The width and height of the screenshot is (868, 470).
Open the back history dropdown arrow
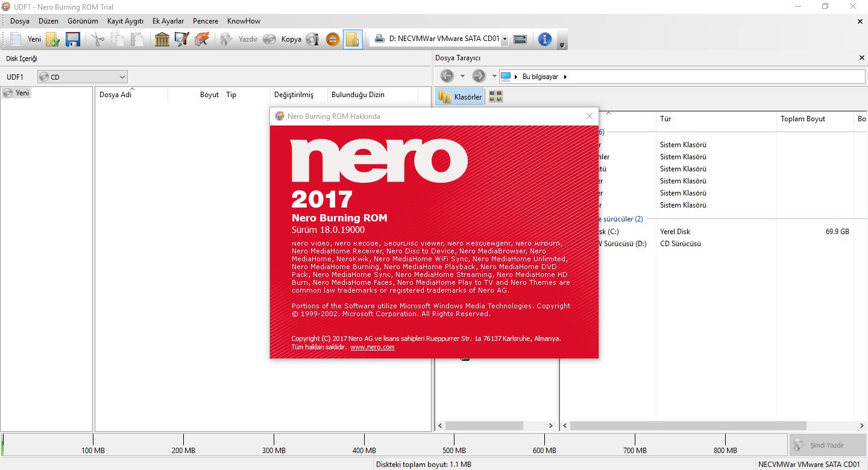tap(462, 77)
